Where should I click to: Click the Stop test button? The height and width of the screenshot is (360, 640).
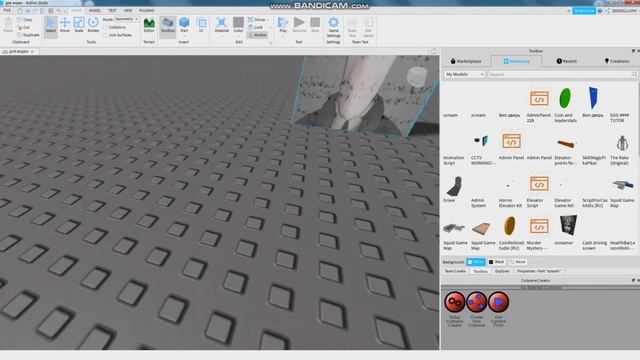point(315,25)
